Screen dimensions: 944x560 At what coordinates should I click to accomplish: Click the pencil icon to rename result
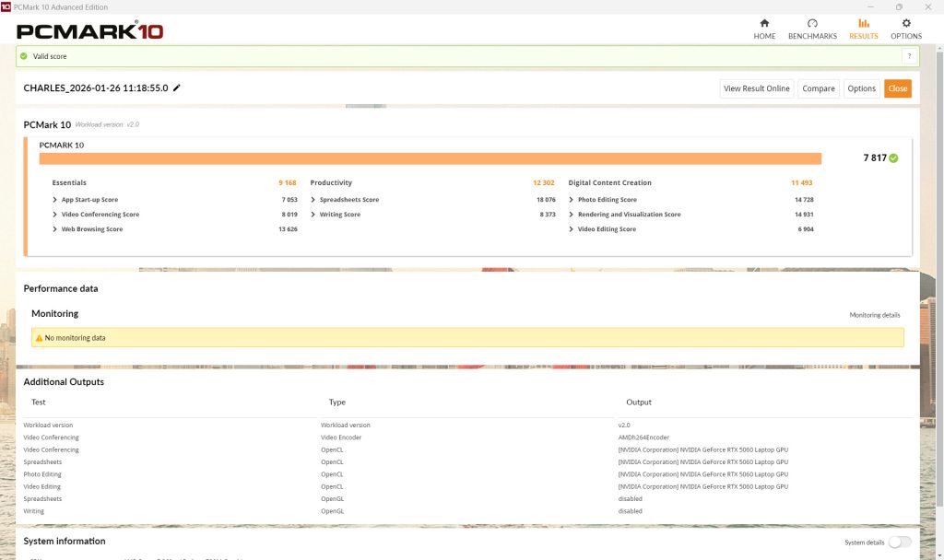click(x=176, y=87)
